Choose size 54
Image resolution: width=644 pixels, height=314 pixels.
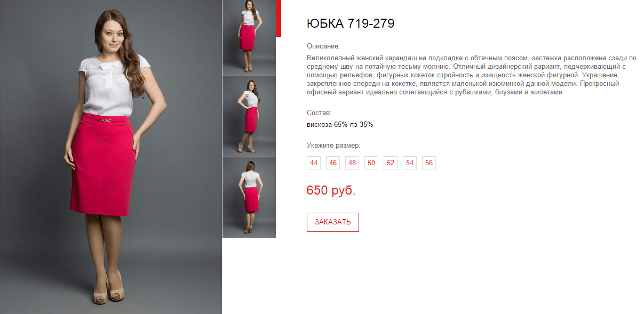coord(410,163)
